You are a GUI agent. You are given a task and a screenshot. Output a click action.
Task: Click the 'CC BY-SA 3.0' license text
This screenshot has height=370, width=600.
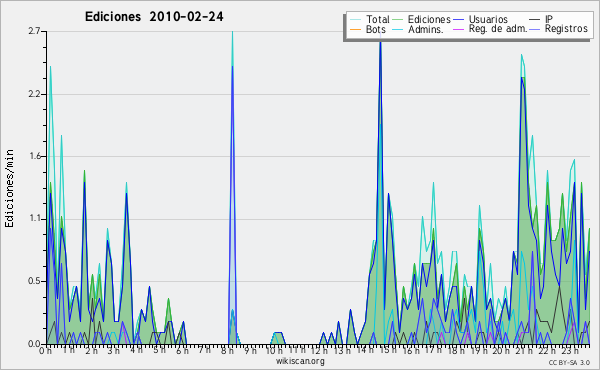pyautogui.click(x=569, y=362)
